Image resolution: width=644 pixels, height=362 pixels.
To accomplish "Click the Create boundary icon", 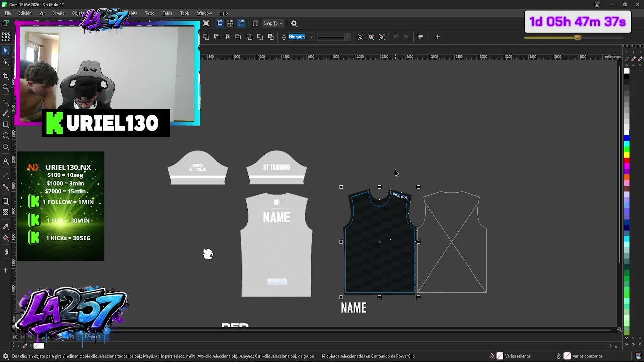I will click(271, 37).
